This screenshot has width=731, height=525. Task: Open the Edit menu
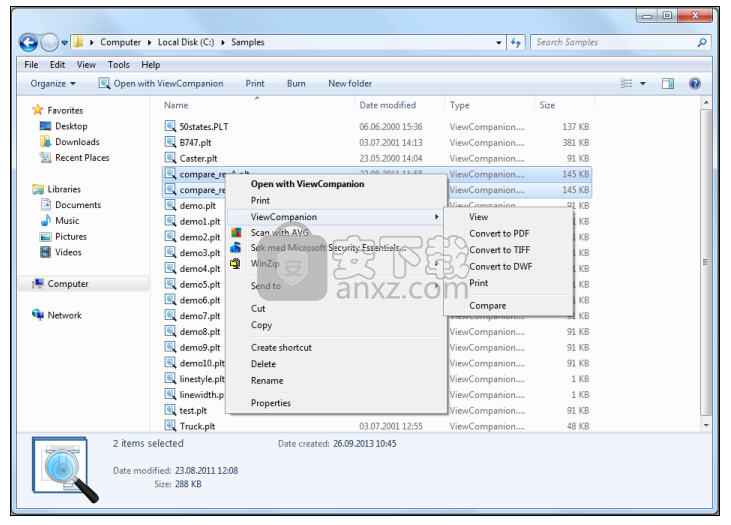pyautogui.click(x=57, y=65)
